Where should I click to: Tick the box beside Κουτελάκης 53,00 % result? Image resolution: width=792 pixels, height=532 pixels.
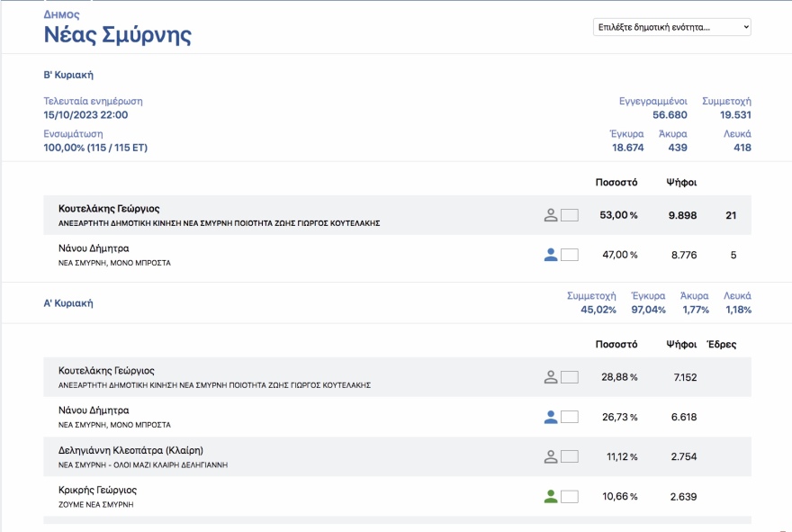pos(569,215)
